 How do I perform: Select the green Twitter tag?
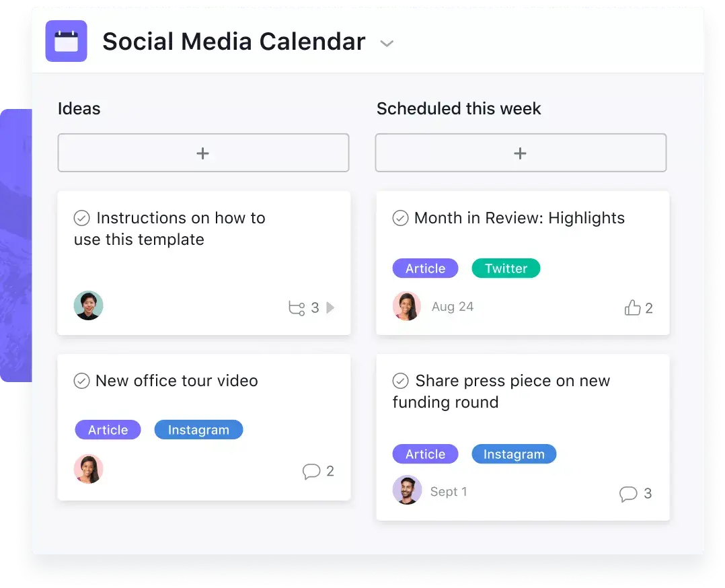click(506, 268)
